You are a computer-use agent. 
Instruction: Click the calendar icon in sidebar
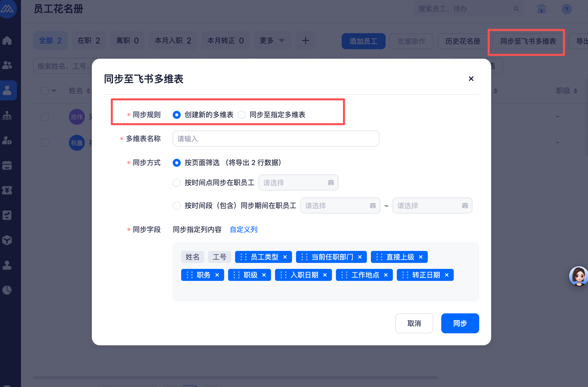click(x=7, y=165)
